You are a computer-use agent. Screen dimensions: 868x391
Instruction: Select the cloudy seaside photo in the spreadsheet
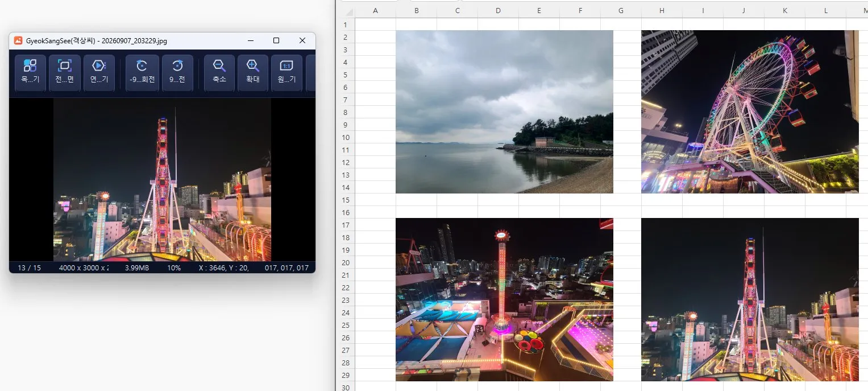point(504,112)
